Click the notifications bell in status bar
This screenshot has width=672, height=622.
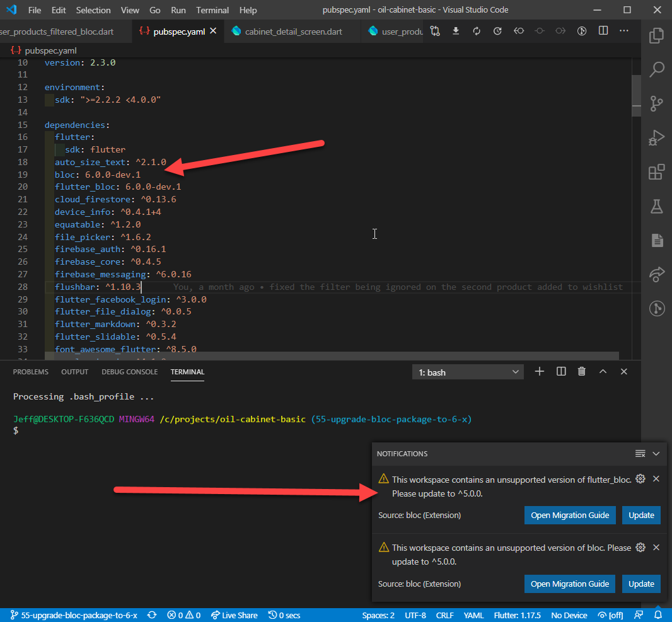658,615
